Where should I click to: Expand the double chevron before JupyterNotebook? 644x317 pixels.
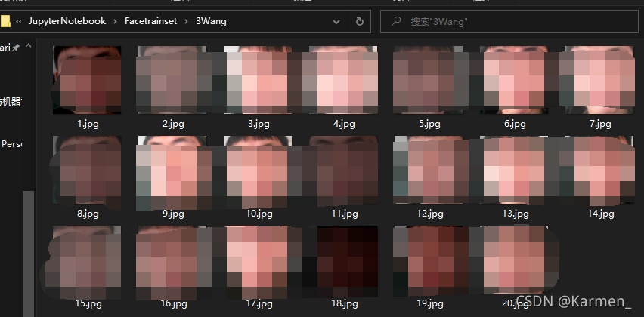coord(19,21)
